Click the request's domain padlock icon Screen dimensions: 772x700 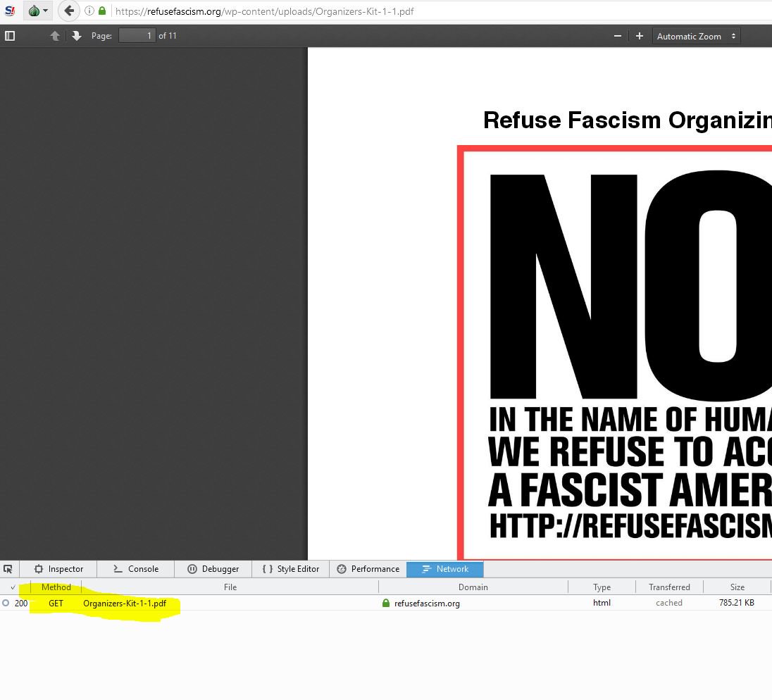386,603
